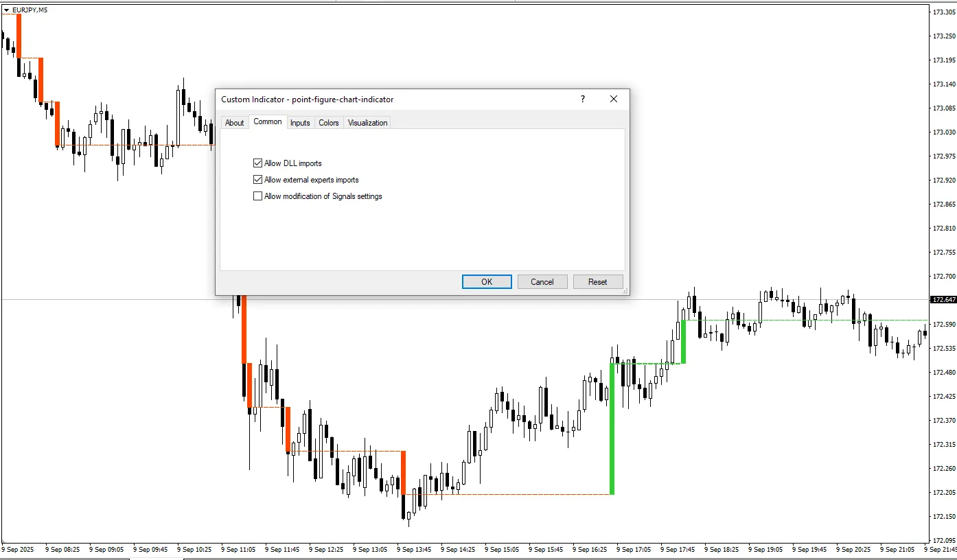This screenshot has height=560, width=957.
Task: Click price axis label 173.030
Action: click(945, 132)
